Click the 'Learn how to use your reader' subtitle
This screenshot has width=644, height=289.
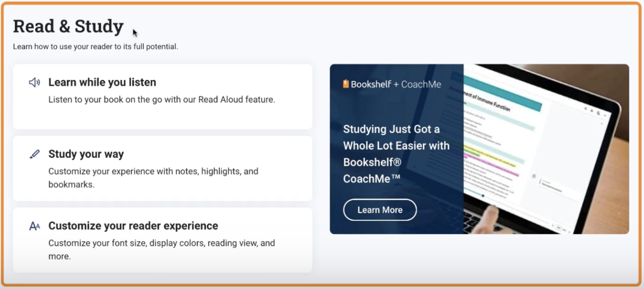pyautogui.click(x=95, y=47)
